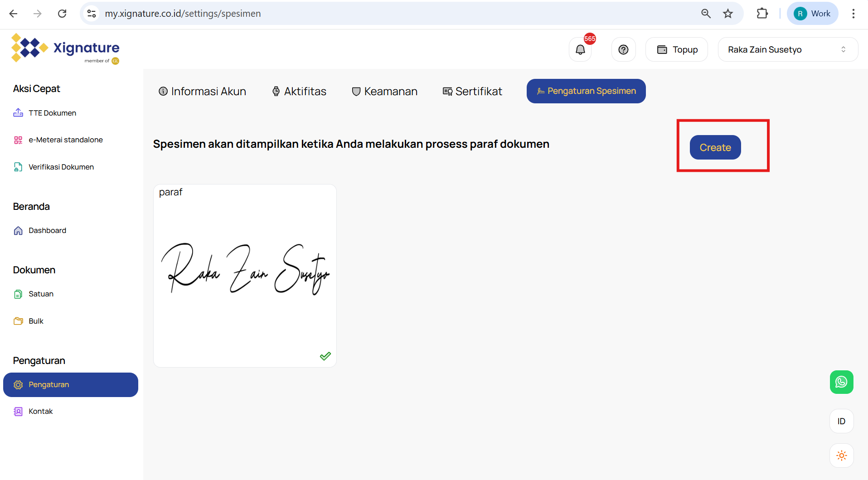
Task: Click the help question mark icon
Action: (x=623, y=50)
